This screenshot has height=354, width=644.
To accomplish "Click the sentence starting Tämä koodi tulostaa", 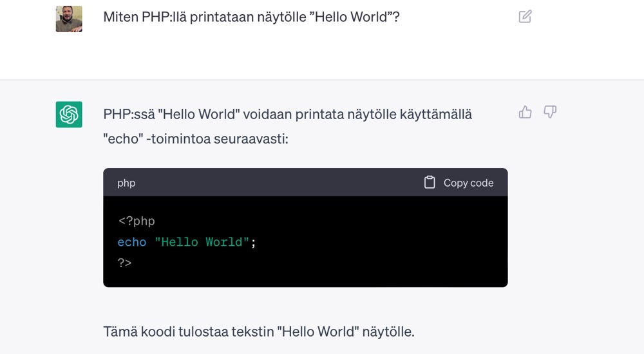I will coord(258,332).
